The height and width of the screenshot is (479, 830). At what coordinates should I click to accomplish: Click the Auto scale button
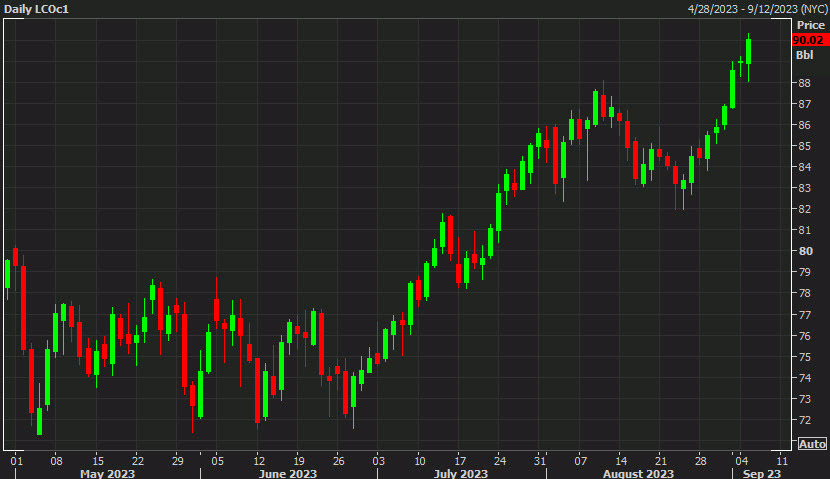click(812, 444)
